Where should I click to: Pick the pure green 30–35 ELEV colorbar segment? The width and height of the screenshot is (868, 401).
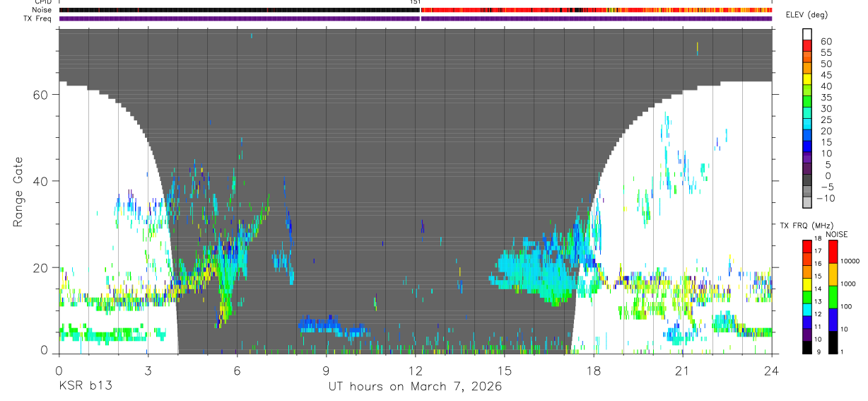[807, 102]
